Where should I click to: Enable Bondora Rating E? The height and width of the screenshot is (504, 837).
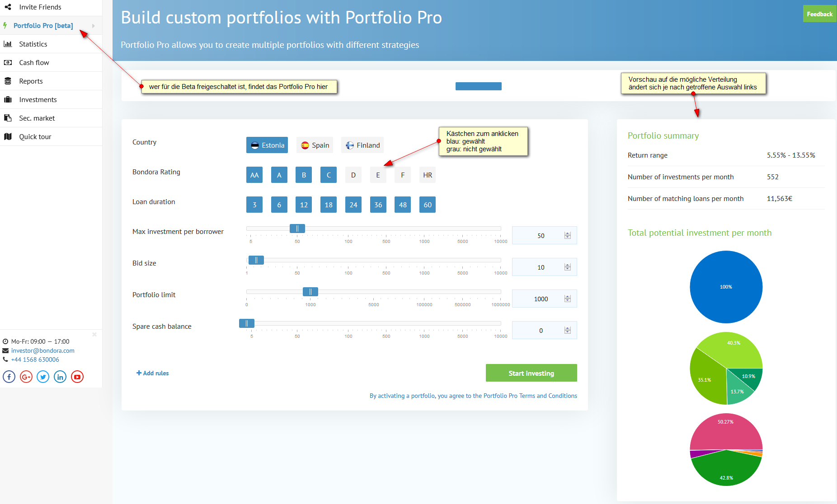click(378, 175)
